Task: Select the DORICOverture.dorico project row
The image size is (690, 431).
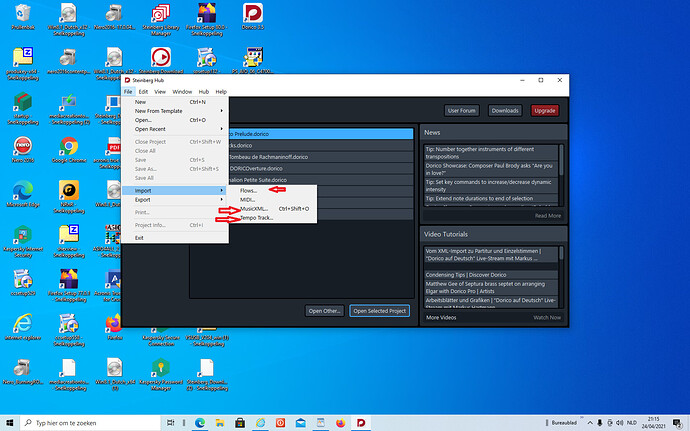Action: click(320, 168)
